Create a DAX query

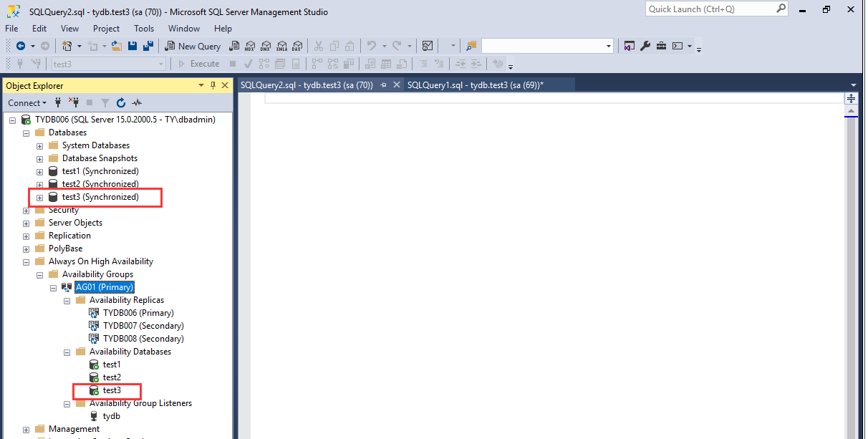[x=297, y=46]
